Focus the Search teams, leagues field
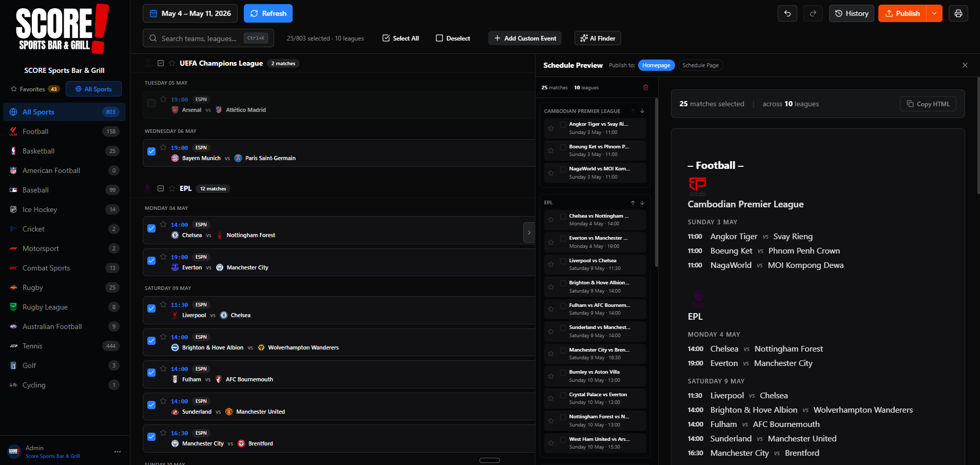 208,38
